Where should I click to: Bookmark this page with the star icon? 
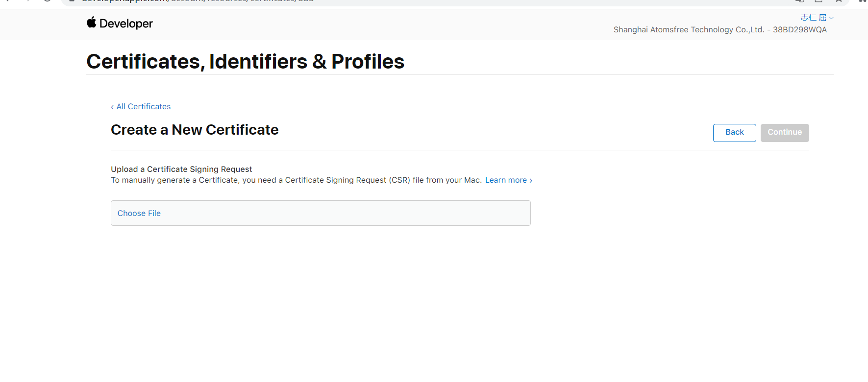tap(839, 1)
